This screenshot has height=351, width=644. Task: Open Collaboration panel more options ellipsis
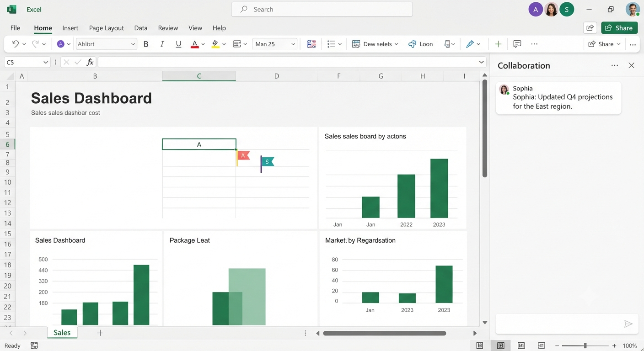pos(615,65)
